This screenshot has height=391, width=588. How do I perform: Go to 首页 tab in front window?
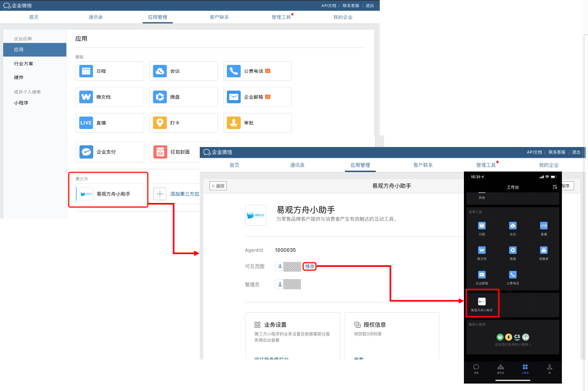pyautogui.click(x=234, y=165)
